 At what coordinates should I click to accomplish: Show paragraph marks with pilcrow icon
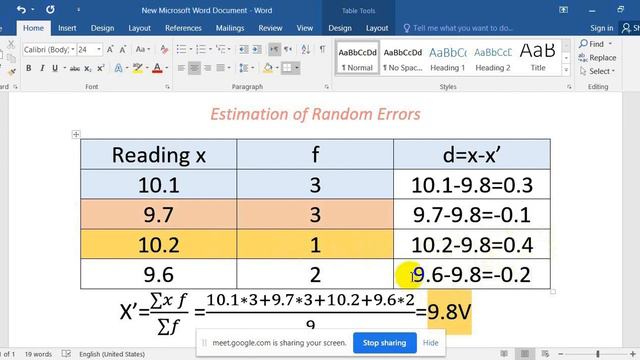[x=322, y=49]
